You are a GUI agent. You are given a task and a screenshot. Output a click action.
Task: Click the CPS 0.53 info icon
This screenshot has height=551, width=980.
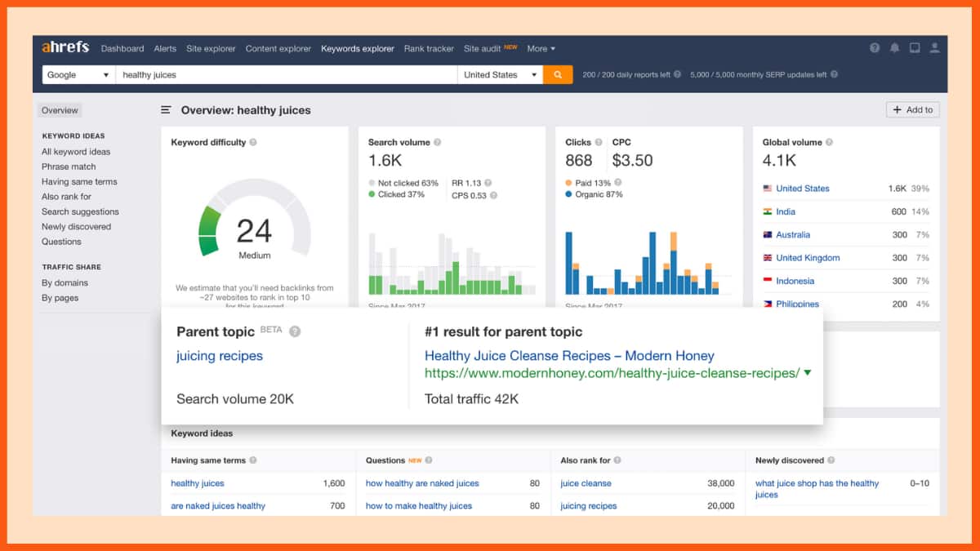click(493, 195)
